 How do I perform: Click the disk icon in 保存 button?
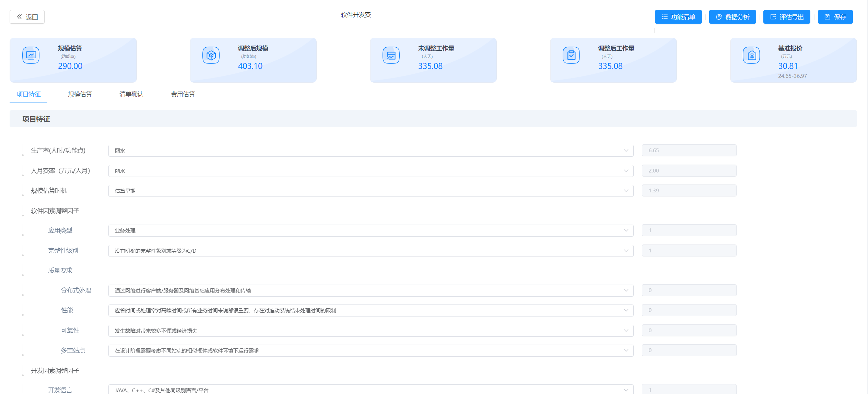pyautogui.click(x=827, y=17)
